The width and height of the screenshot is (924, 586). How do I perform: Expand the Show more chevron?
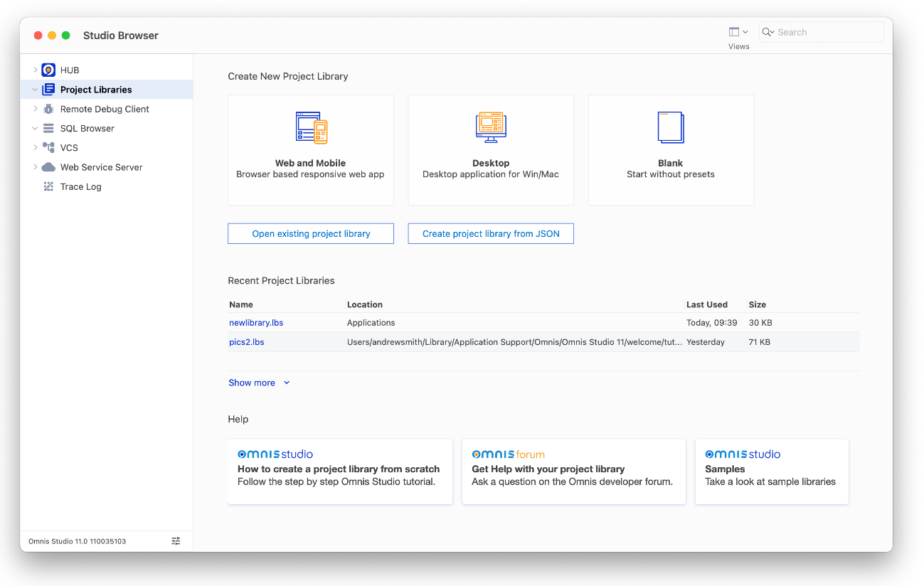[287, 383]
